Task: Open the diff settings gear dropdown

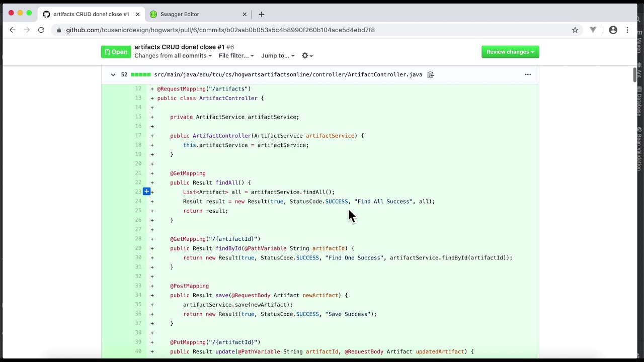Action: pyautogui.click(x=307, y=56)
